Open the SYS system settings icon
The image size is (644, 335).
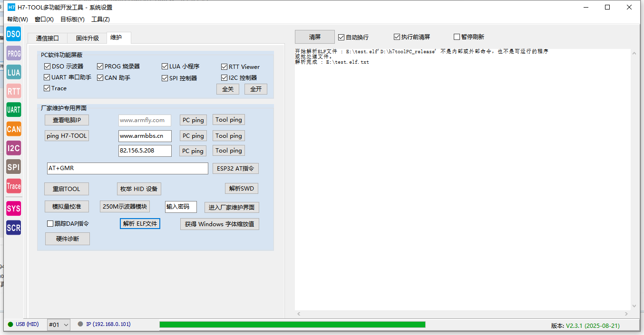[x=14, y=208]
